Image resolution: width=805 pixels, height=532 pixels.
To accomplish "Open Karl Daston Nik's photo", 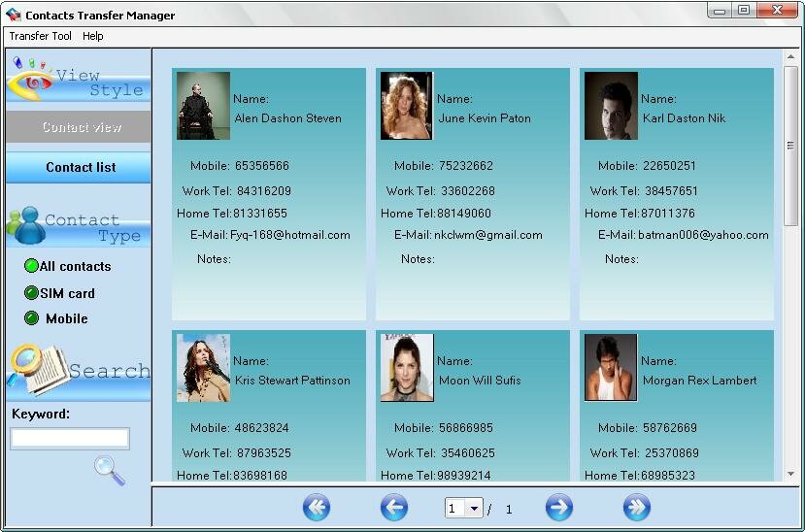I will click(611, 106).
